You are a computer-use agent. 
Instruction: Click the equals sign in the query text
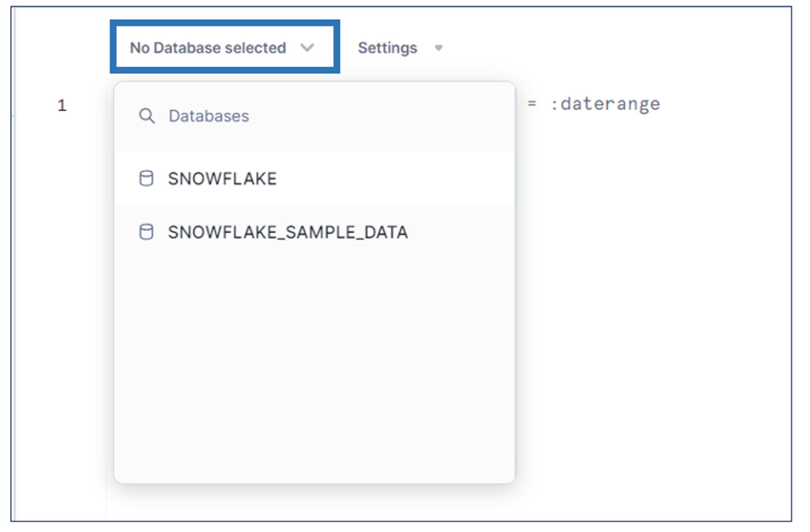pos(531,103)
